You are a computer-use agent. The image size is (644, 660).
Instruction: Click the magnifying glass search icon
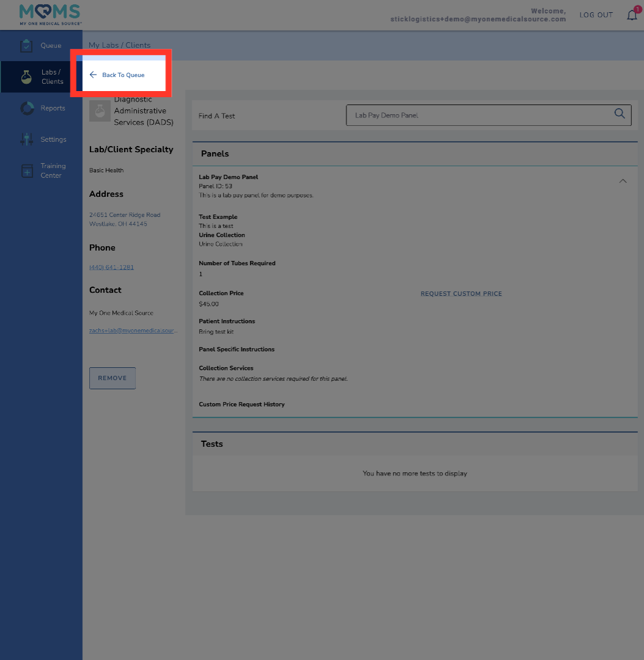(620, 114)
